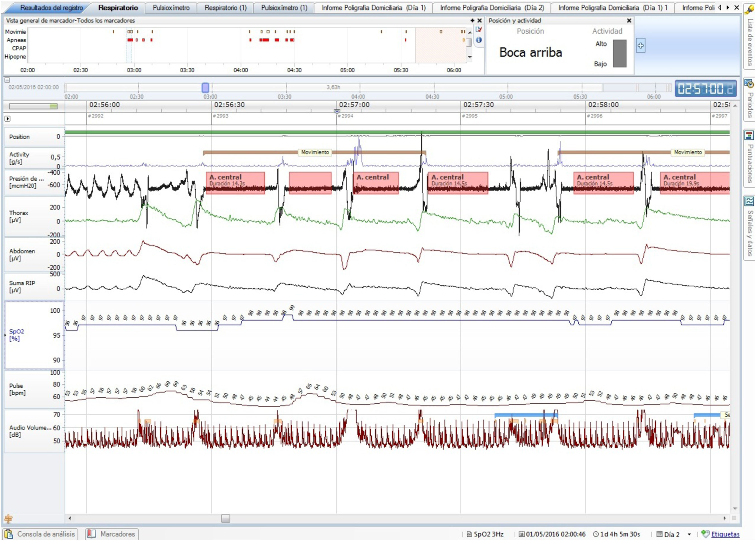The height and width of the screenshot is (541, 756).
Task: Click the Etiquetas link
Action: [x=725, y=534]
